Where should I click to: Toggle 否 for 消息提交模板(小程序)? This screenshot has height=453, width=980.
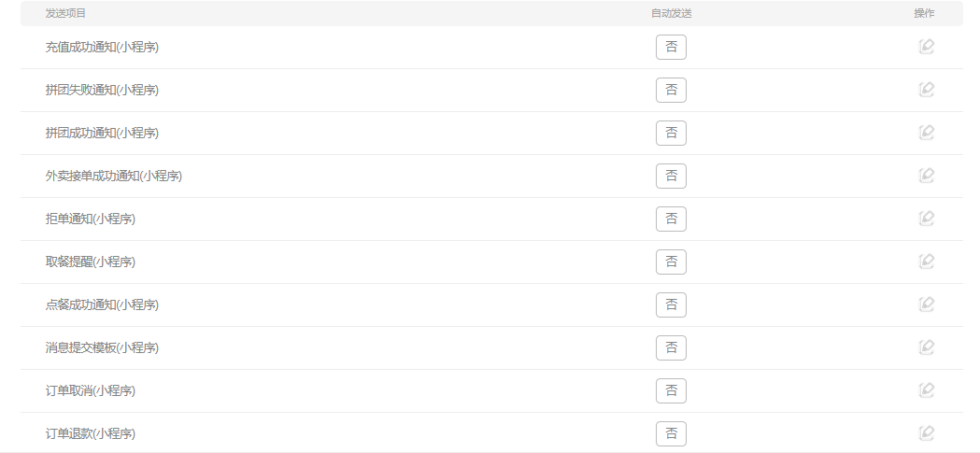(671, 347)
